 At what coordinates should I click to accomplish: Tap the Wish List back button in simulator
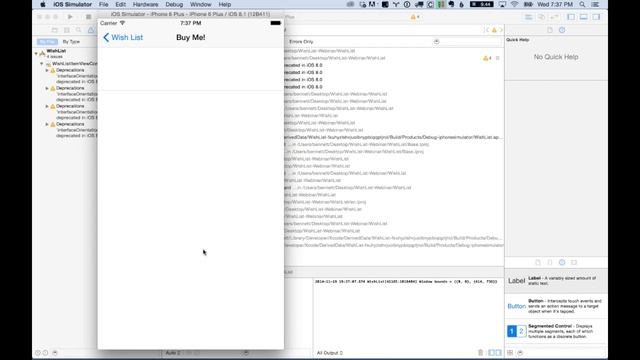pos(123,38)
